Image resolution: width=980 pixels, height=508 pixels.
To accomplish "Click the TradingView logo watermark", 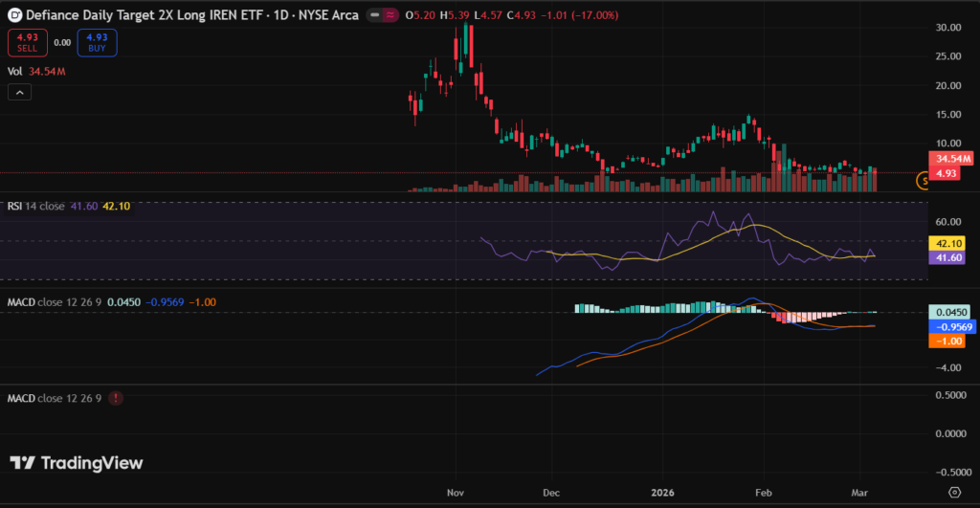I will [77, 463].
